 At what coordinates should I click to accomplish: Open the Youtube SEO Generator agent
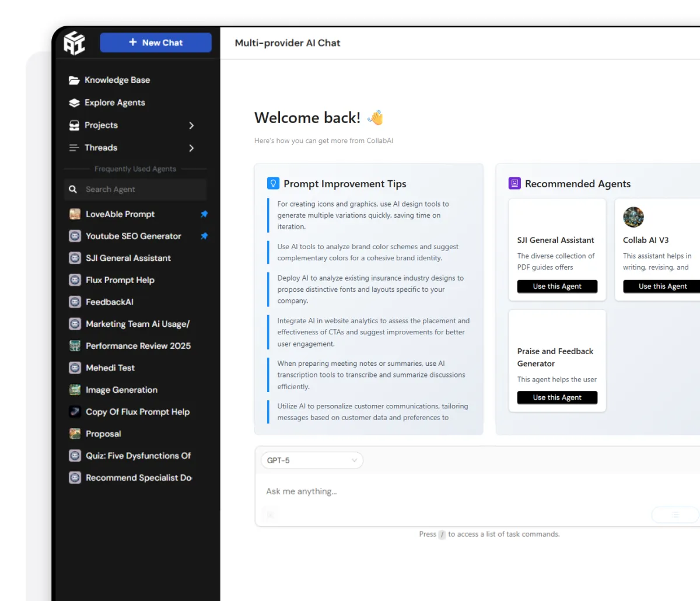(x=133, y=236)
